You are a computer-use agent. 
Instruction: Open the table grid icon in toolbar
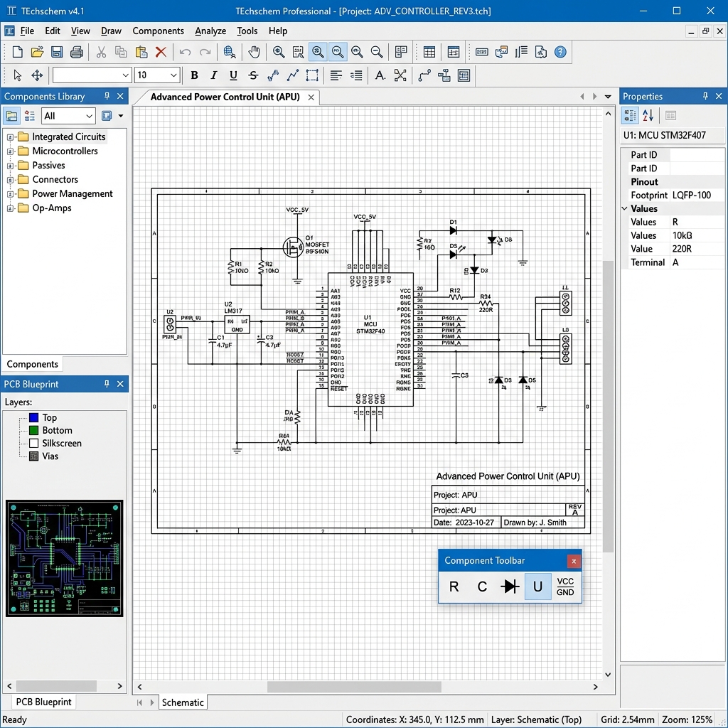pyautogui.click(x=429, y=52)
